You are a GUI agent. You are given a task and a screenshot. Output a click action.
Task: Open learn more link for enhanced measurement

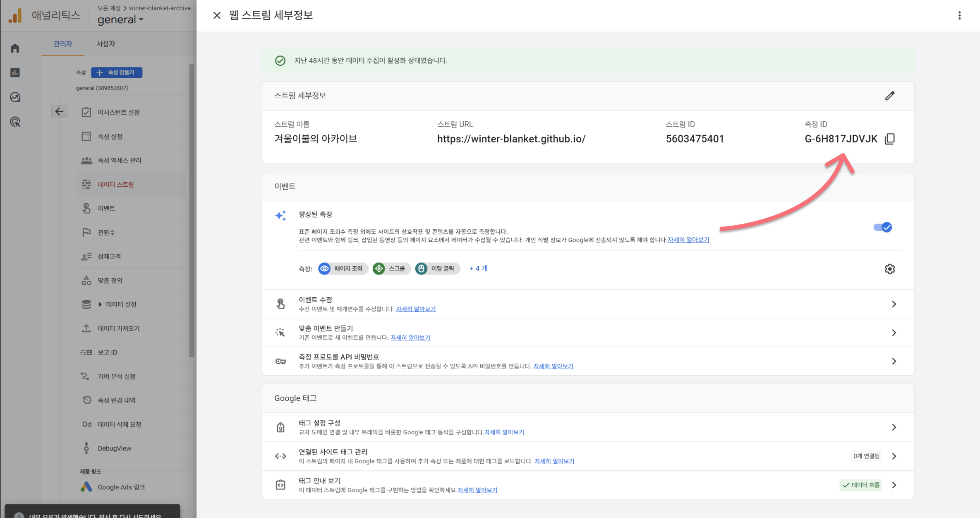click(x=688, y=240)
